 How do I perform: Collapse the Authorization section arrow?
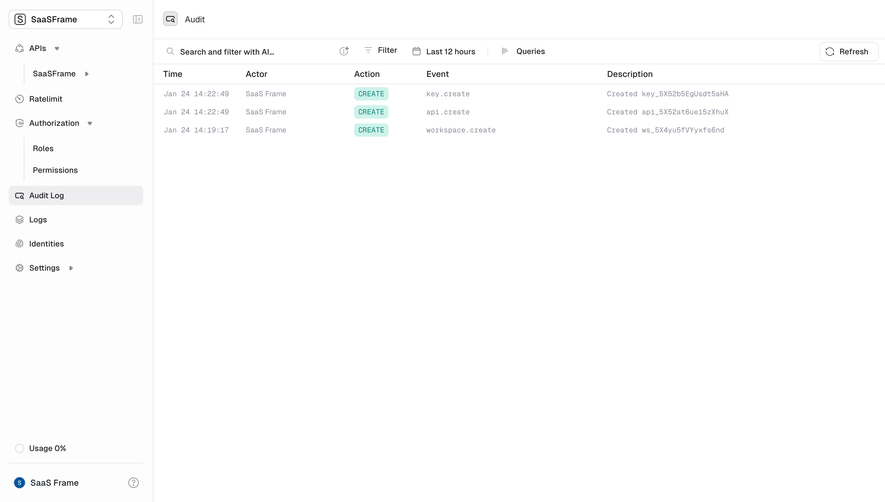90,123
